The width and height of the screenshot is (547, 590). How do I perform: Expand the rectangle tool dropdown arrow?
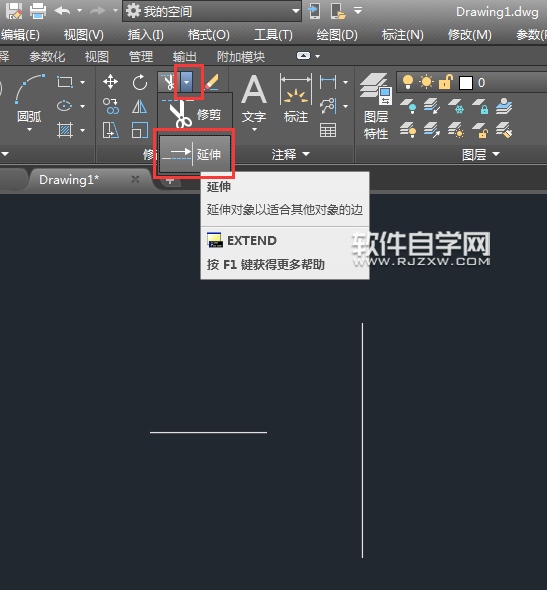82,82
